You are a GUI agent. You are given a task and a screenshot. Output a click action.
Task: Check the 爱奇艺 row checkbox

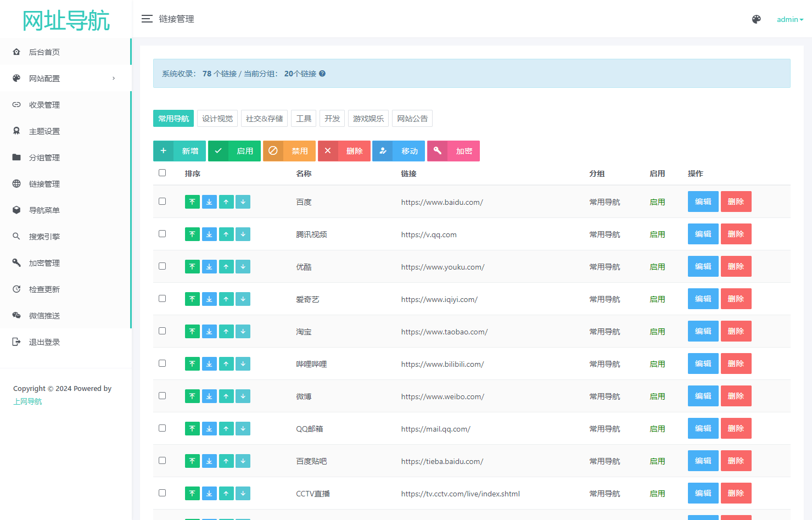tap(162, 299)
